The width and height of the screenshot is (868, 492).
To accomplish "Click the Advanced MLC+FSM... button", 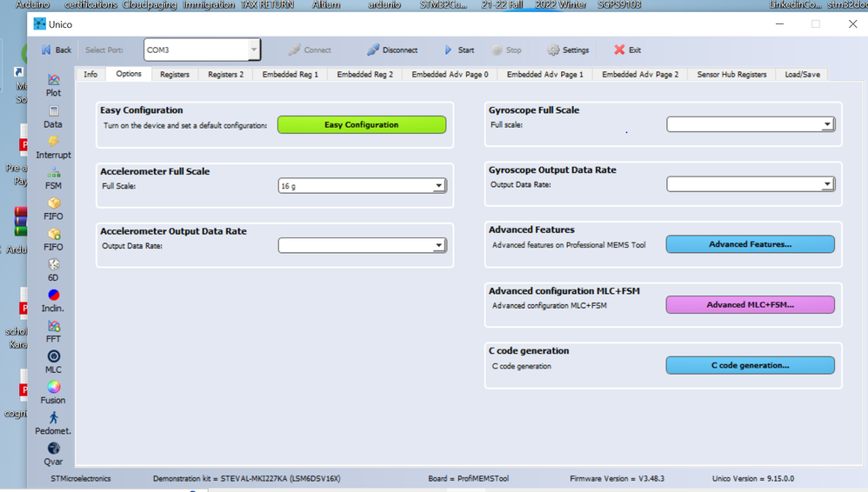I will [750, 304].
